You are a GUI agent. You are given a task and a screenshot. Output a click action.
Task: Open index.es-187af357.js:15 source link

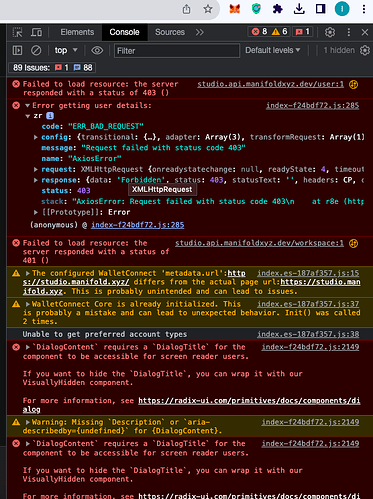(308, 273)
